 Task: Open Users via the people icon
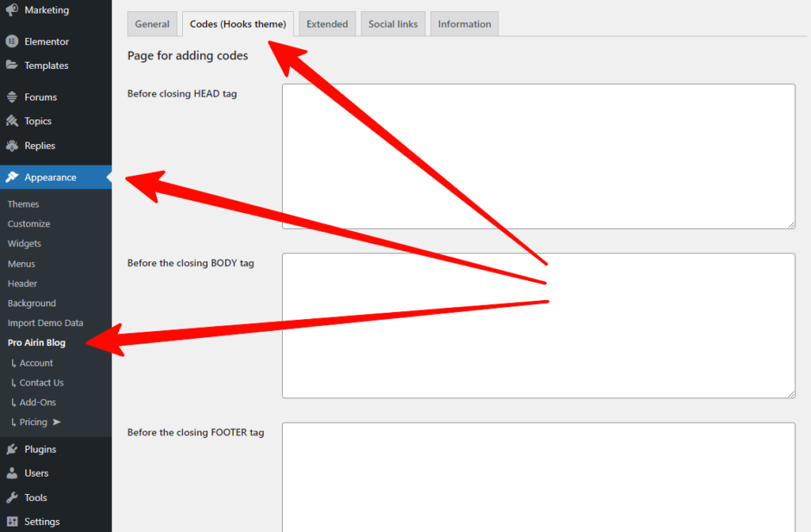point(11,473)
